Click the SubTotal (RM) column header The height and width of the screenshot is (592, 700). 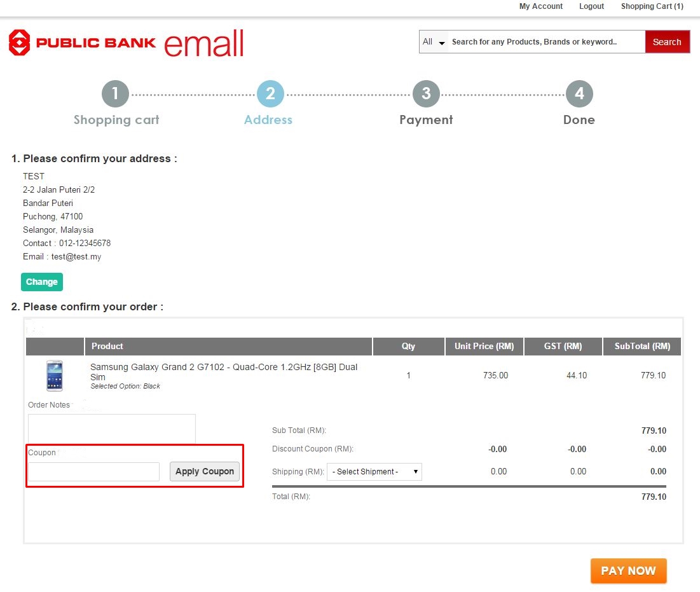642,346
